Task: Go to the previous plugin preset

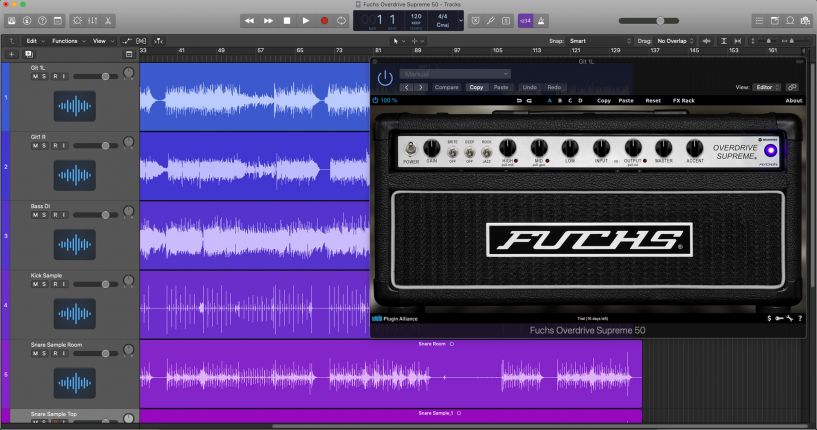Action: (x=407, y=87)
